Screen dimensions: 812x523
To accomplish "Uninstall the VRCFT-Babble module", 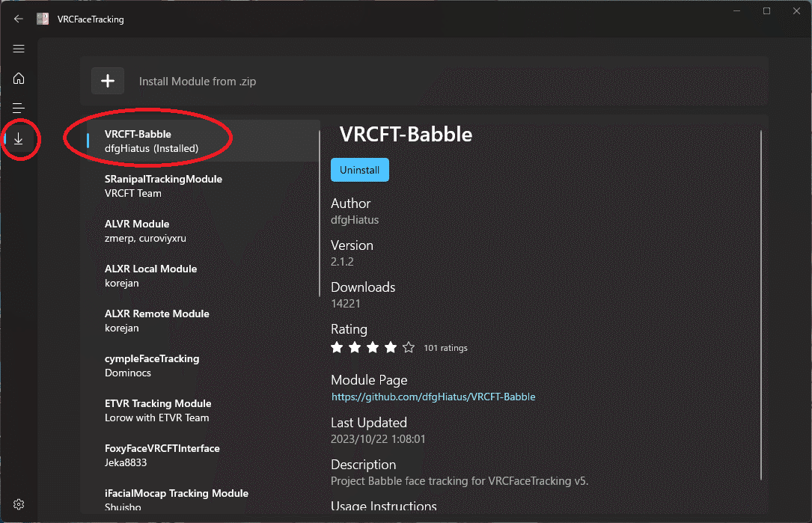I will (359, 170).
